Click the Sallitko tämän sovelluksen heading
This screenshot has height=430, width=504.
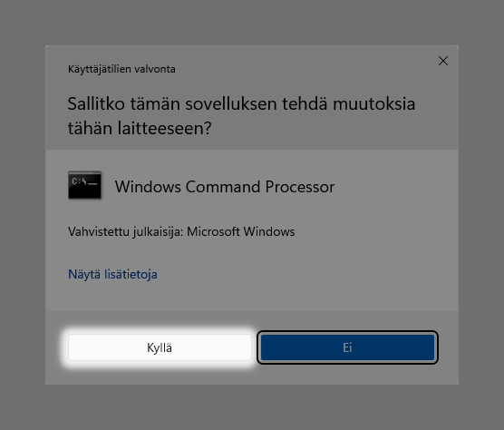click(x=241, y=116)
